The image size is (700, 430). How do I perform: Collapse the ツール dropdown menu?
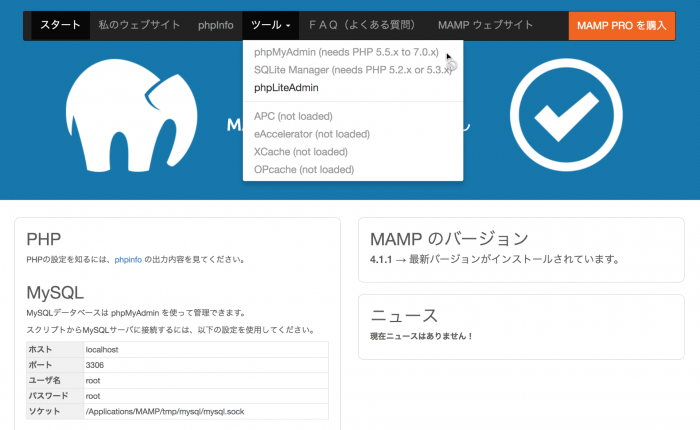271,25
